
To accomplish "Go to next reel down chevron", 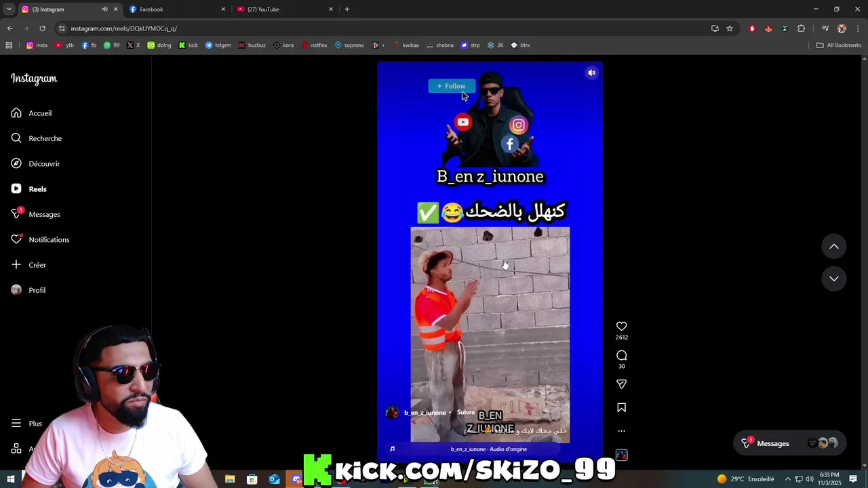I will click(x=834, y=279).
